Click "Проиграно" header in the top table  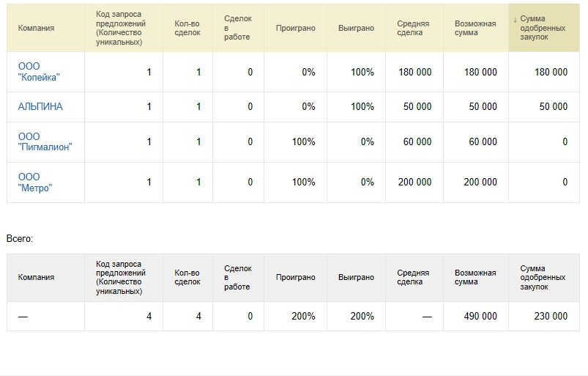pos(295,28)
